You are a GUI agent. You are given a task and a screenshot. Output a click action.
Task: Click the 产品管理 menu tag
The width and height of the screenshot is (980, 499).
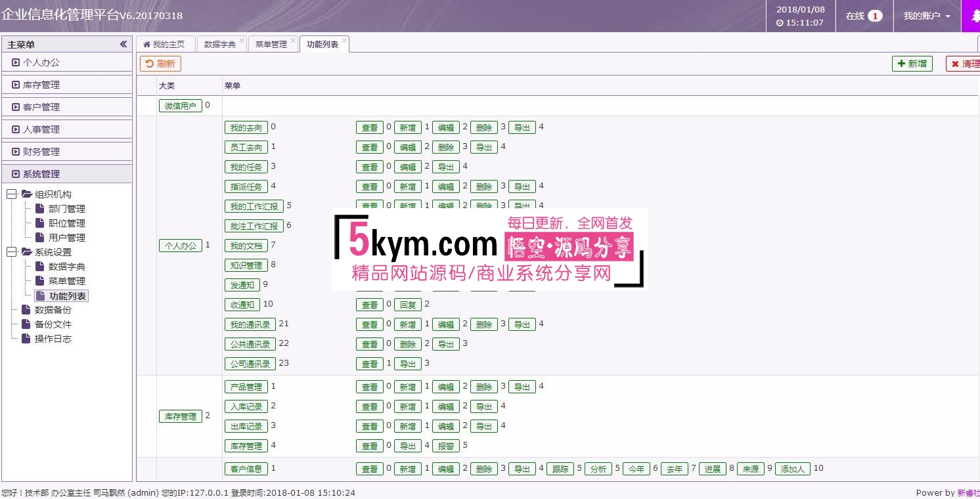(246, 387)
